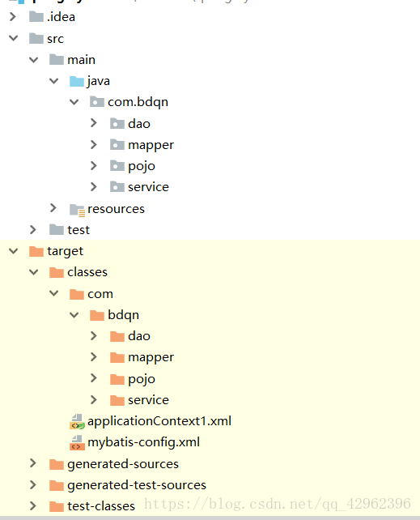Click the applicationContext1.xml Spring config file icon

pos(77,421)
